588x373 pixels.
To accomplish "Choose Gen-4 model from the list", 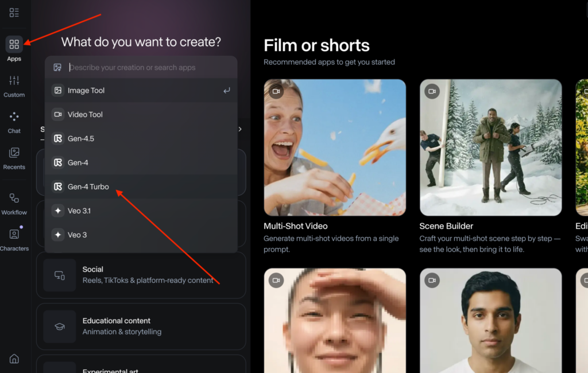I will click(141, 162).
